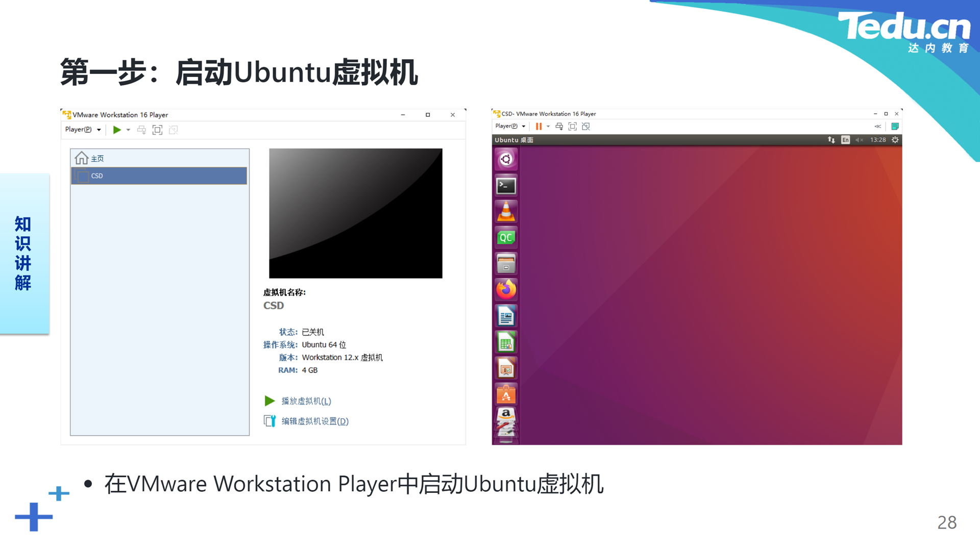
Task: Open Ubuntu Dash search launcher icon
Action: [x=506, y=160]
